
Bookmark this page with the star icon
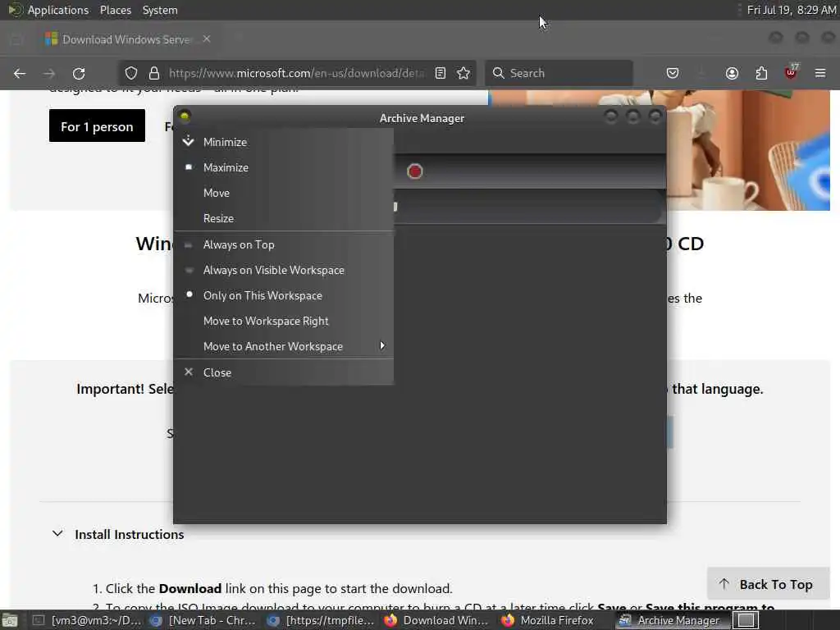pos(463,73)
